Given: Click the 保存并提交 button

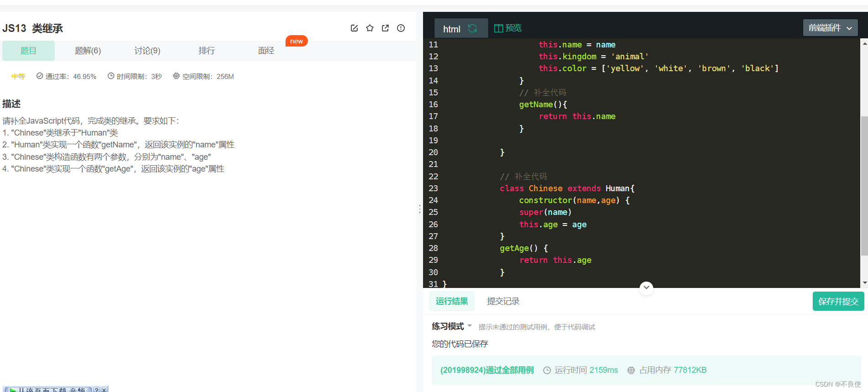Looking at the screenshot, I should 838,301.
